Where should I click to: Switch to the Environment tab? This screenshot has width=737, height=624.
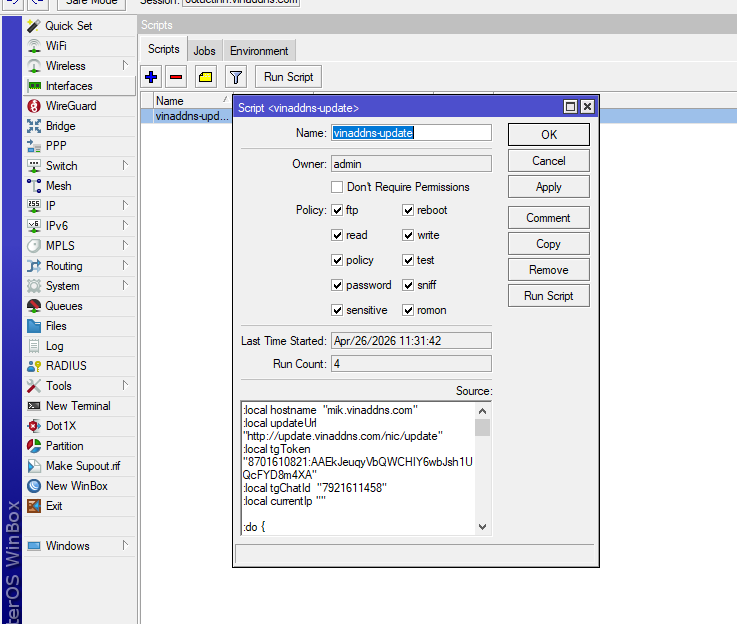pyautogui.click(x=259, y=51)
